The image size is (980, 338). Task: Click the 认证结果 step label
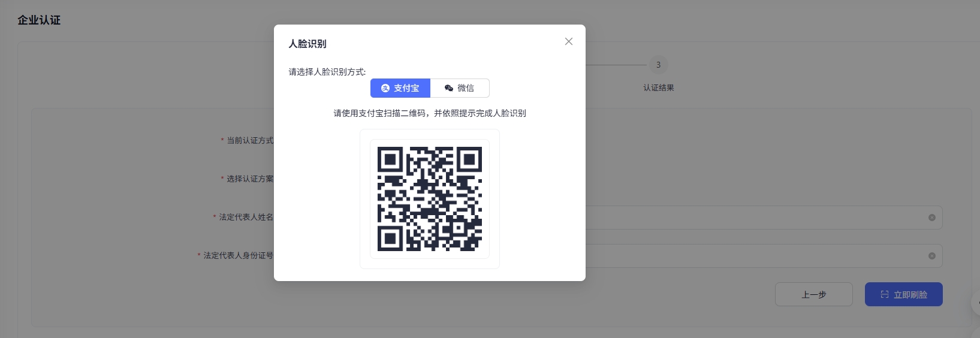658,87
